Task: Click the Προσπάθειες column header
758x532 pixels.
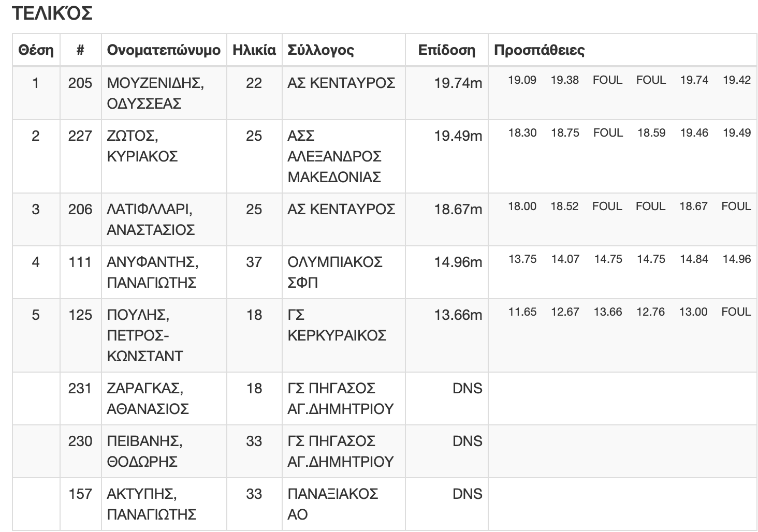Action: tap(539, 50)
